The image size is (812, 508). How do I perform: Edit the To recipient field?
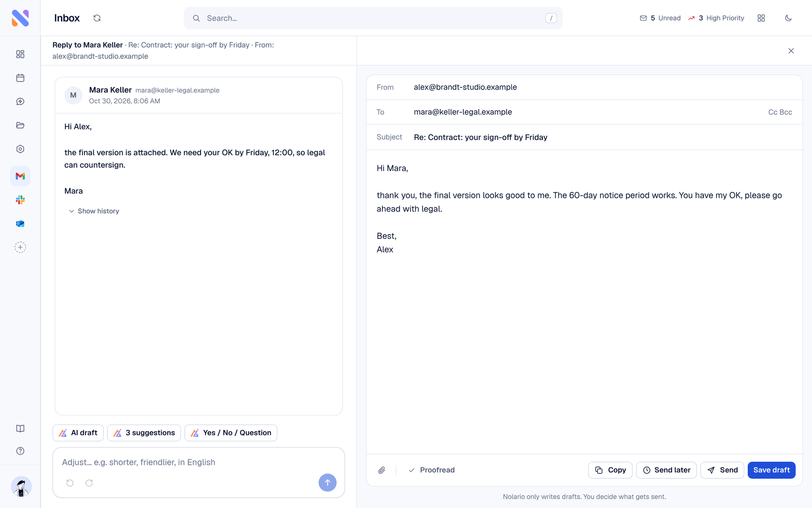(x=584, y=112)
